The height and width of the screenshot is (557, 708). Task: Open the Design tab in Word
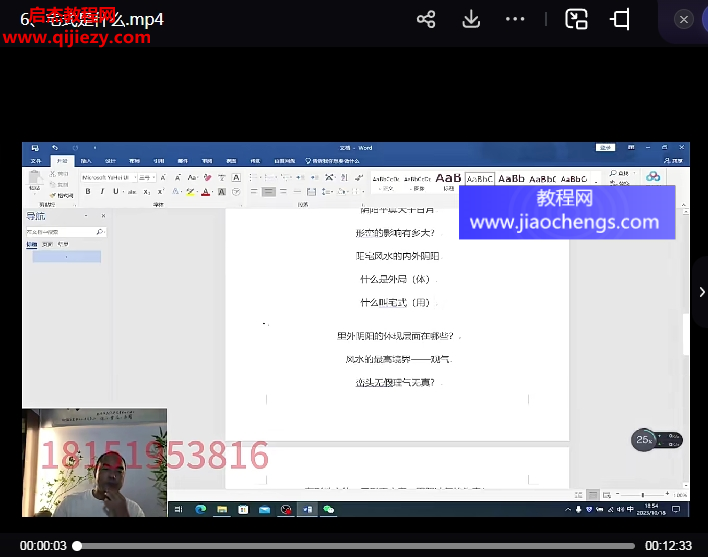(110, 161)
